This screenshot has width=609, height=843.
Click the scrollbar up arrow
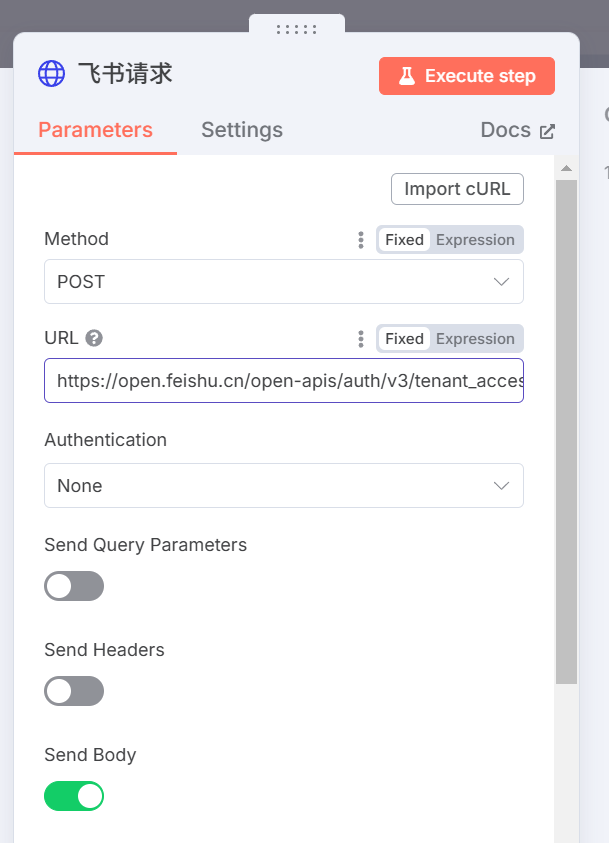coord(566,168)
